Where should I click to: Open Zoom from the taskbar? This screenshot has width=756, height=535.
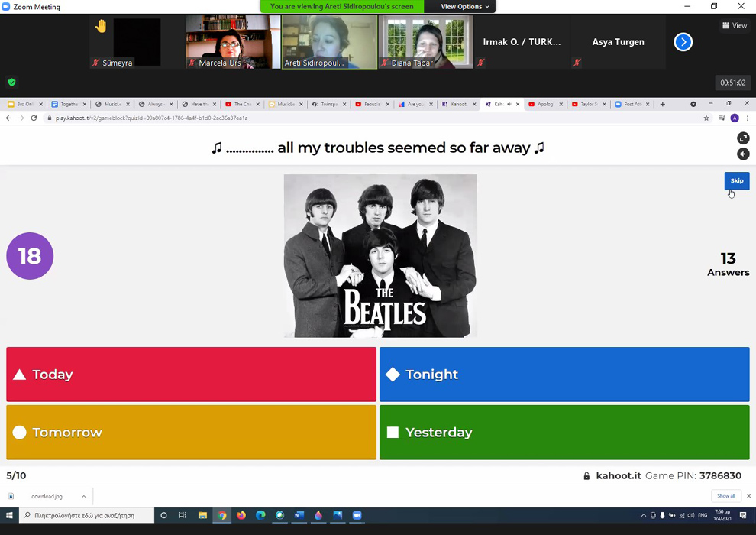pyautogui.click(x=357, y=515)
